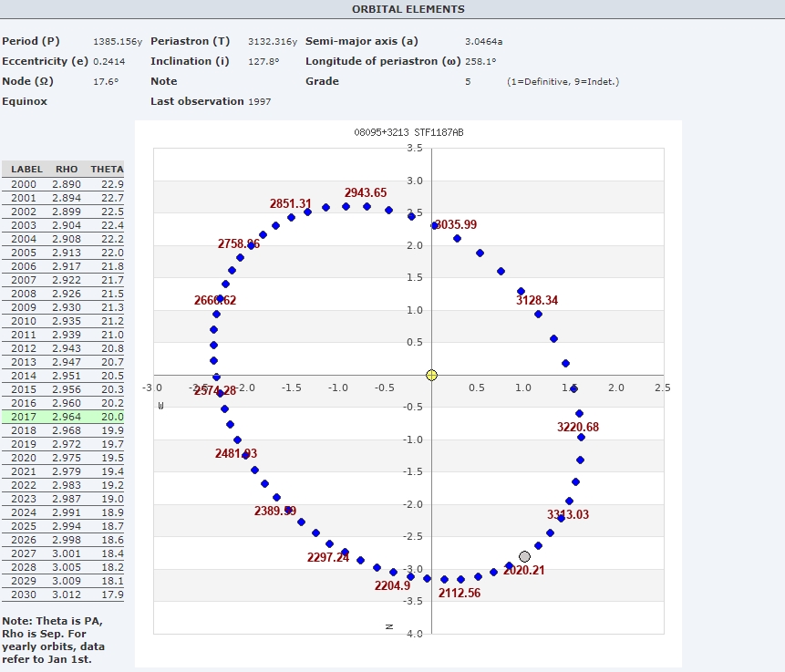
Task: Click the RHO value 2.935
Action: 66,321
